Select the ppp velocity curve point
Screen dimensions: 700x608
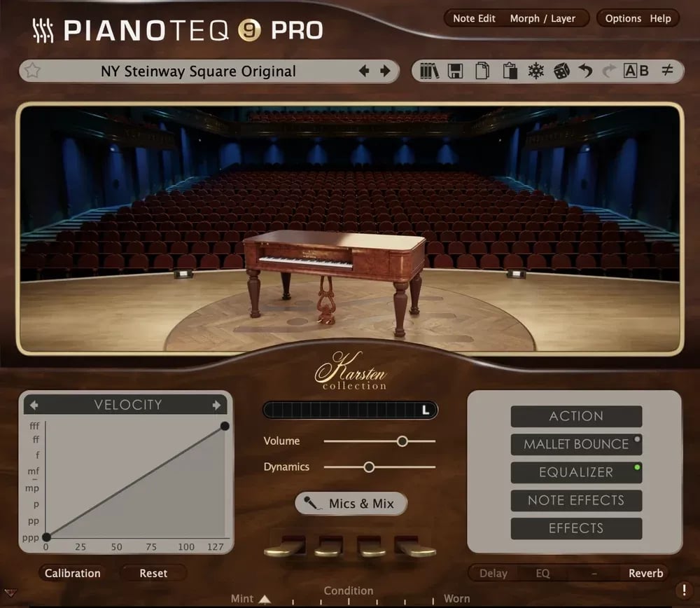point(46,537)
